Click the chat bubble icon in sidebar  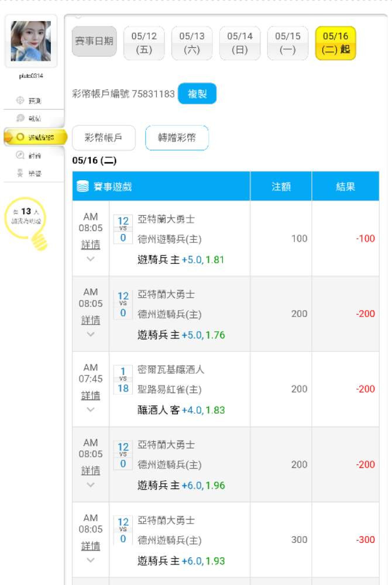tap(21, 119)
